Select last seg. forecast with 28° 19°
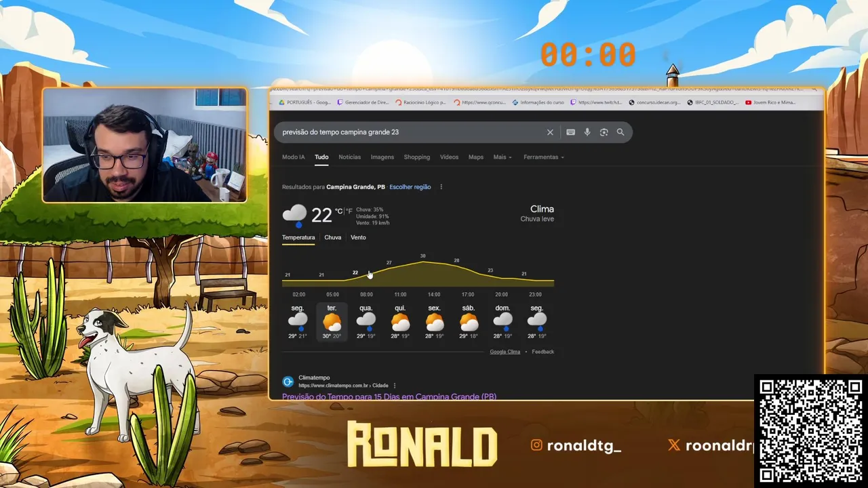Viewport: 868px width, 488px height. point(536,322)
